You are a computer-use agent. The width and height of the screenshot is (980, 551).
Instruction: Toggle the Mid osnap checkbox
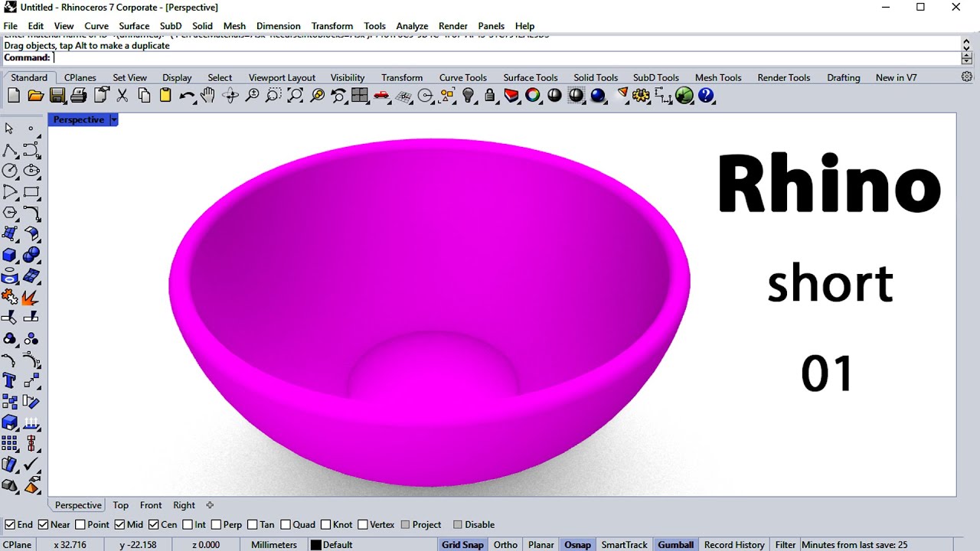119,525
